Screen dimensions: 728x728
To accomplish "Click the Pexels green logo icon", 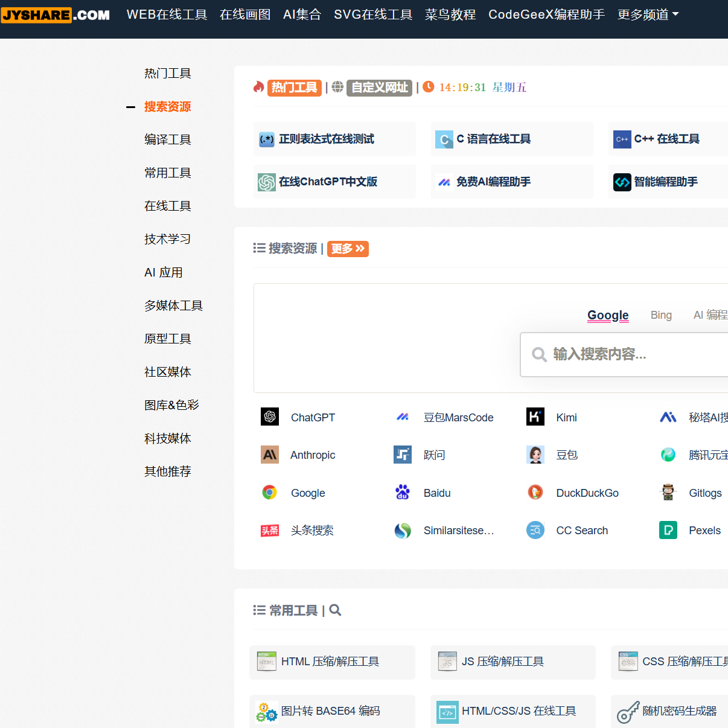I will (668, 530).
